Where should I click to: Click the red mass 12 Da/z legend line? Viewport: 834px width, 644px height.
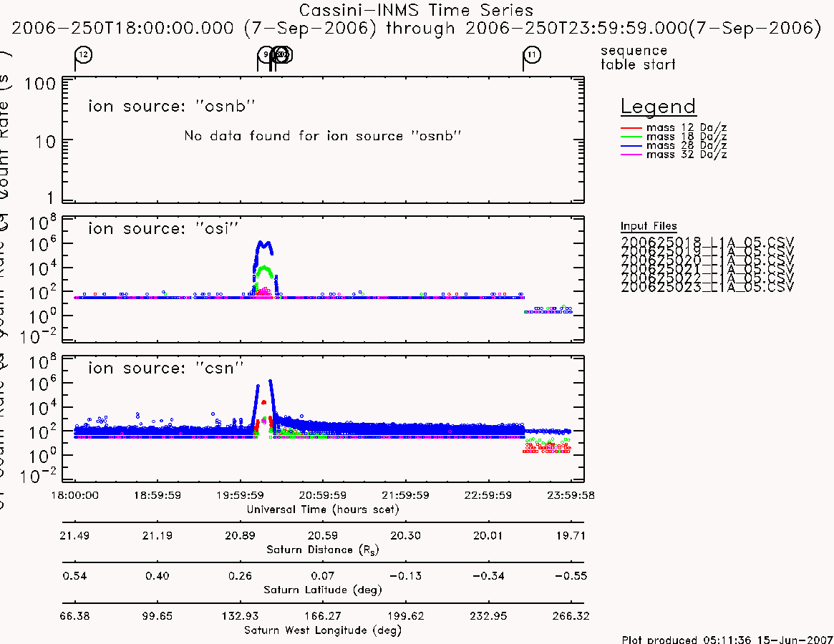(631, 128)
